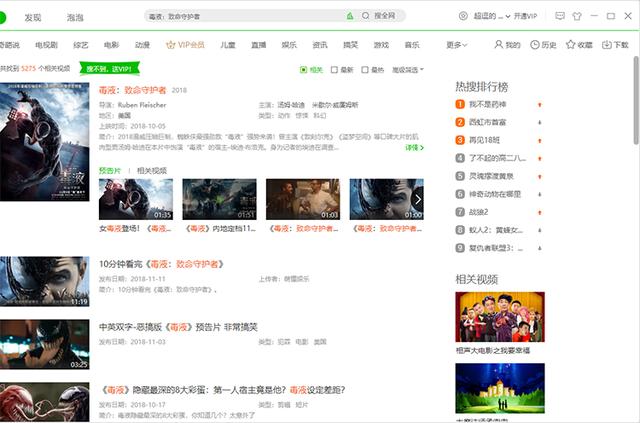Expand the 更多 (More) categories dropdown
This screenshot has width=640, height=423.
(457, 45)
